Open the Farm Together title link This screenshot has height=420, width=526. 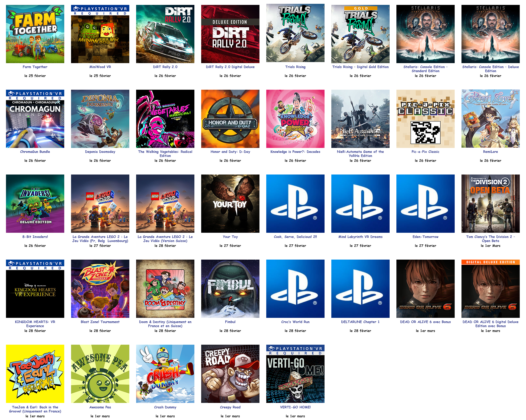pos(35,67)
